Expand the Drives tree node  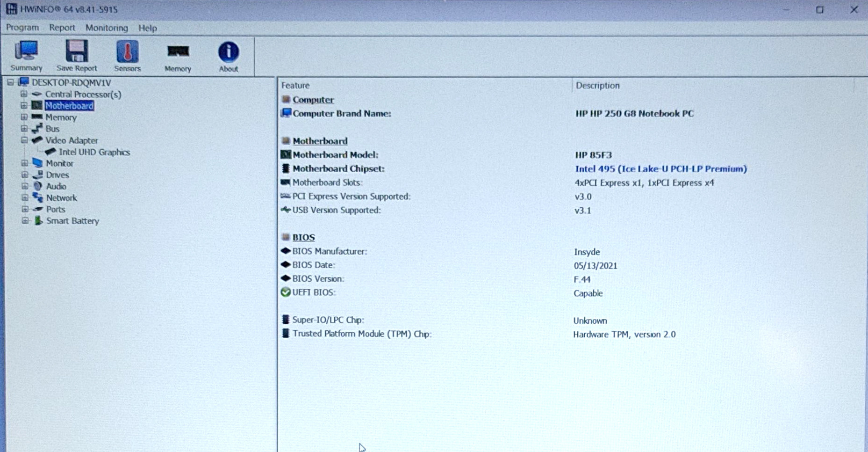(x=24, y=175)
